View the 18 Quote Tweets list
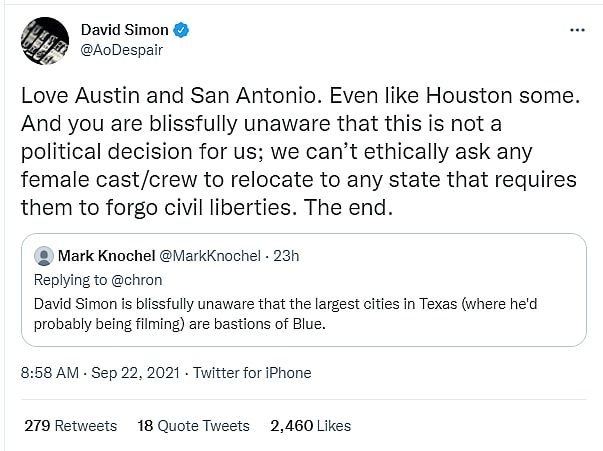Screen dimensions: 603x451 click(x=193, y=425)
